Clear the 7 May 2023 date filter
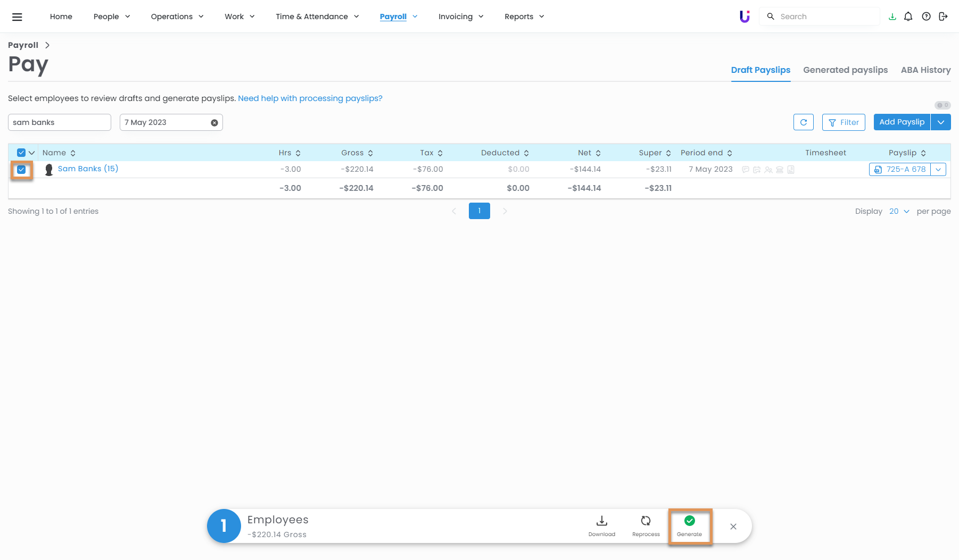 [x=214, y=123]
